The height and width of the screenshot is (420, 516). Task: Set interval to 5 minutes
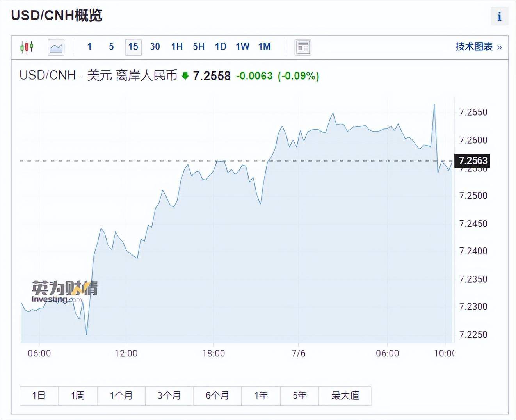tap(111, 47)
